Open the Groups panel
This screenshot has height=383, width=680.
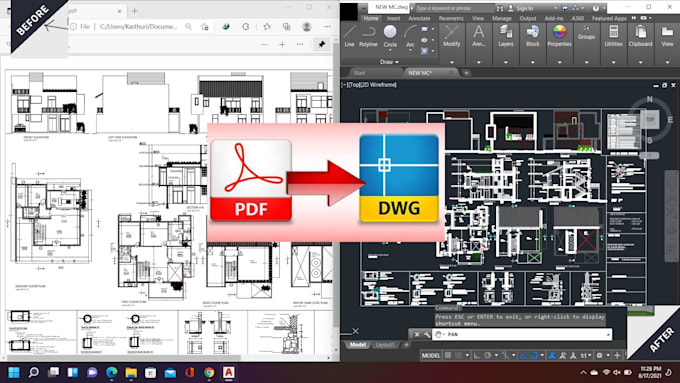586,33
